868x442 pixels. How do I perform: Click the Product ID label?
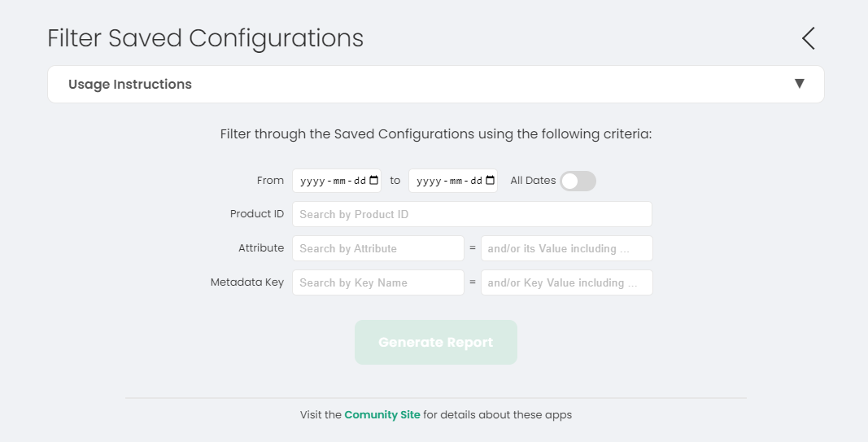tap(257, 214)
